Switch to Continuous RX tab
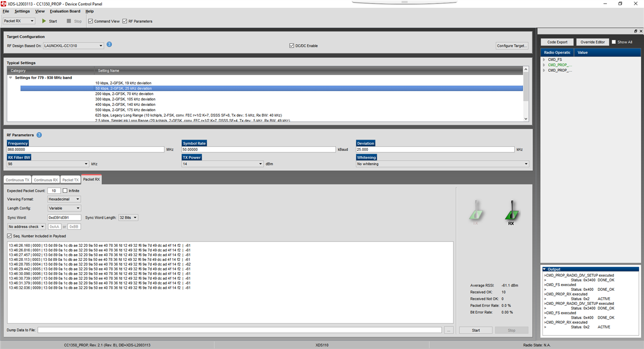 point(46,180)
